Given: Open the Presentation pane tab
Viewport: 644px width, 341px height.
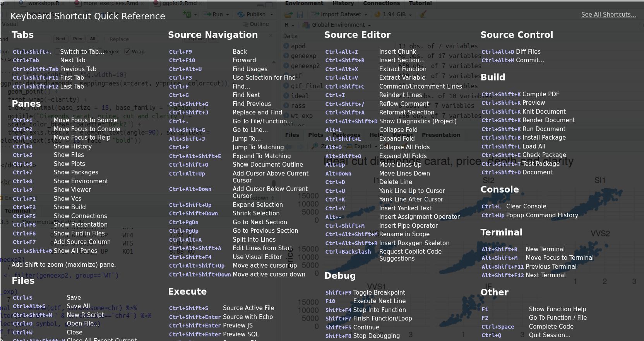Looking at the screenshot, I should coord(441,135).
